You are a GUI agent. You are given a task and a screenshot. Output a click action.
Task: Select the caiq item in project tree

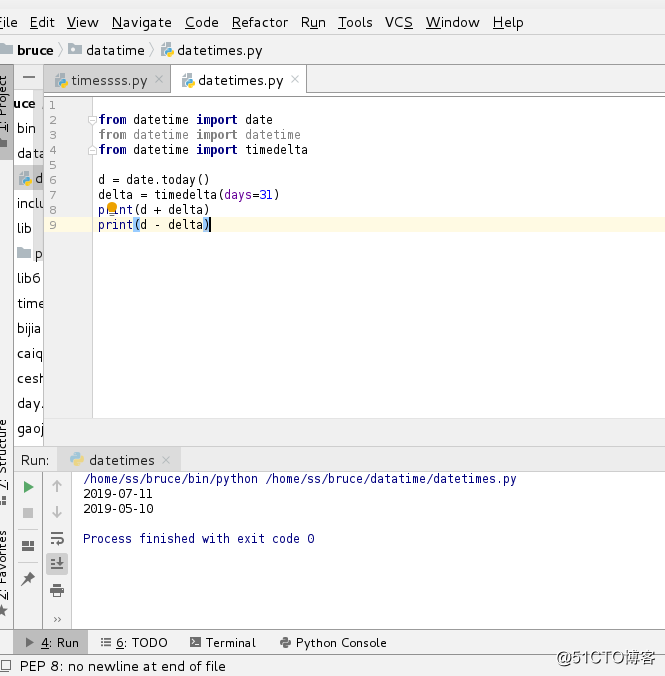click(x=28, y=354)
